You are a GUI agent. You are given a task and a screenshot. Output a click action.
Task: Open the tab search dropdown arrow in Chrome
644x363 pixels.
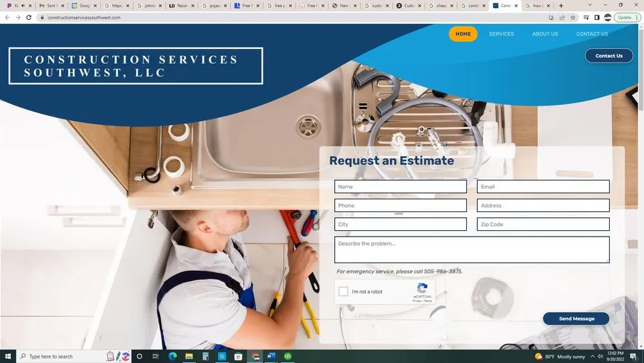tap(589, 6)
